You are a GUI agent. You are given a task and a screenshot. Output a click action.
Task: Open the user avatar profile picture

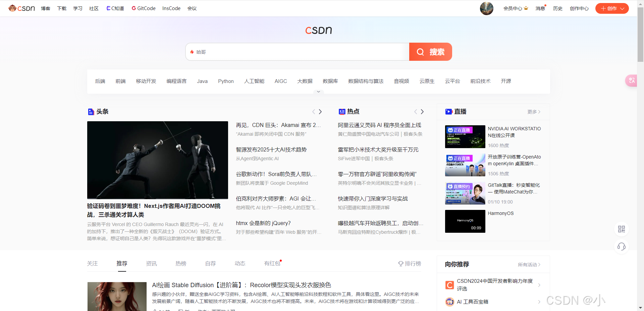point(486,8)
